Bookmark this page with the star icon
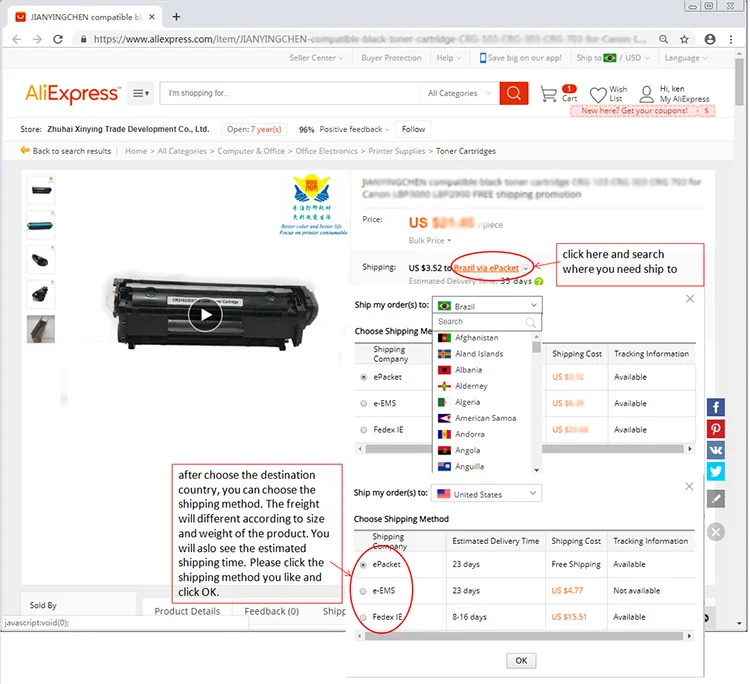Screen dimensions: 750x684 coord(684,39)
